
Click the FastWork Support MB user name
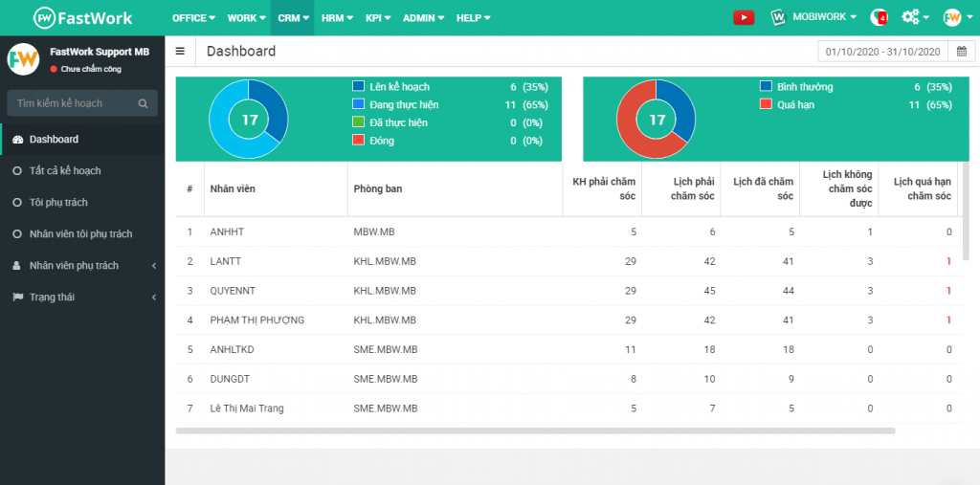(x=100, y=52)
